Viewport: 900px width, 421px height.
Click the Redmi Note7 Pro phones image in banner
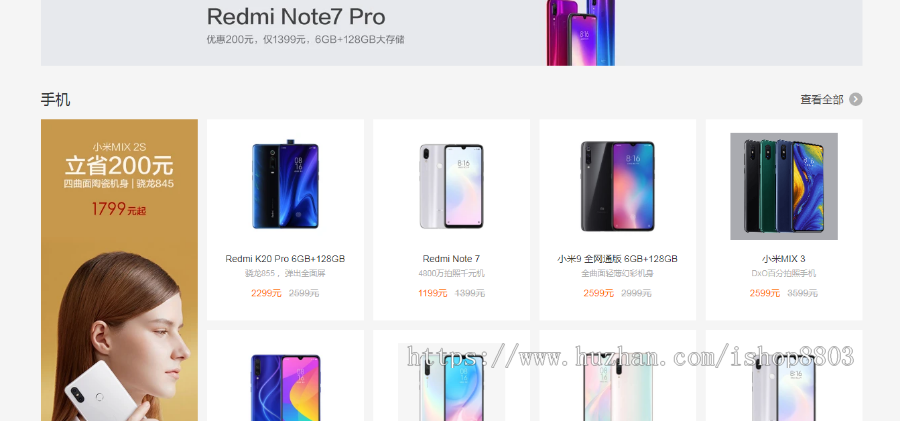click(x=580, y=33)
